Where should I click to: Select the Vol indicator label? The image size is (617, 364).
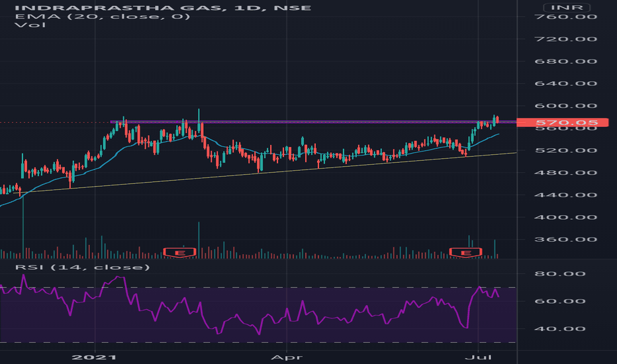point(30,25)
